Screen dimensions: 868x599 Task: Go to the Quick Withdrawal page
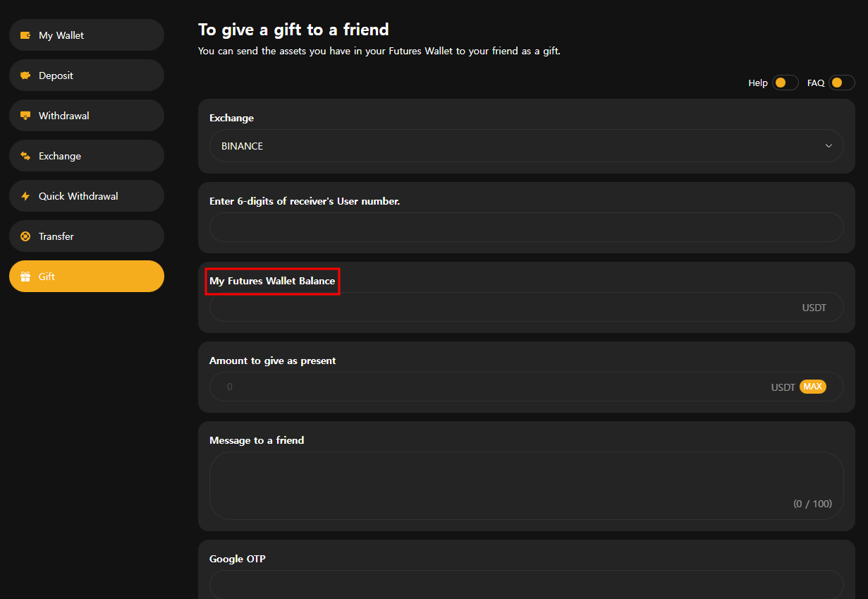coord(87,196)
